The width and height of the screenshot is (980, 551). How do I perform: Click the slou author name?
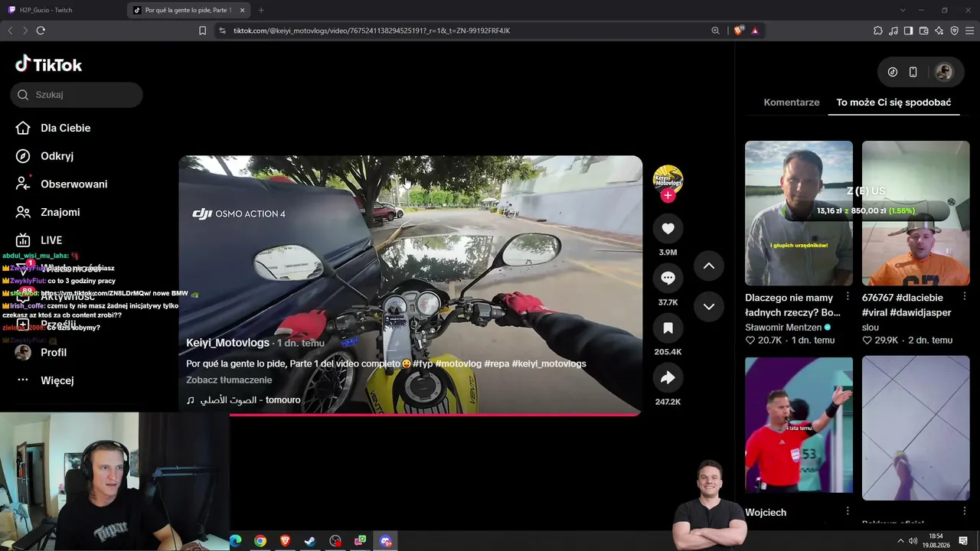tap(871, 328)
